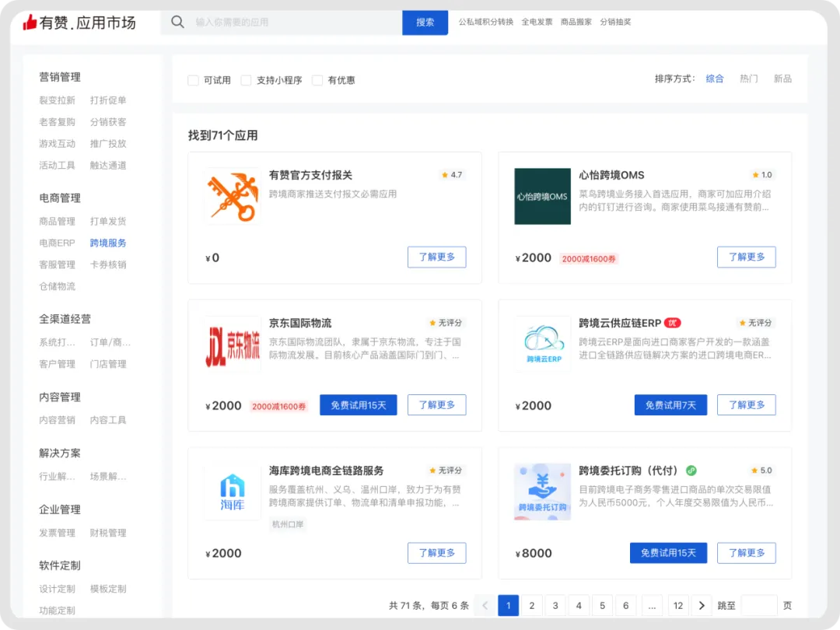Open the 打单发货 category
This screenshot has height=630, width=840.
(x=108, y=221)
